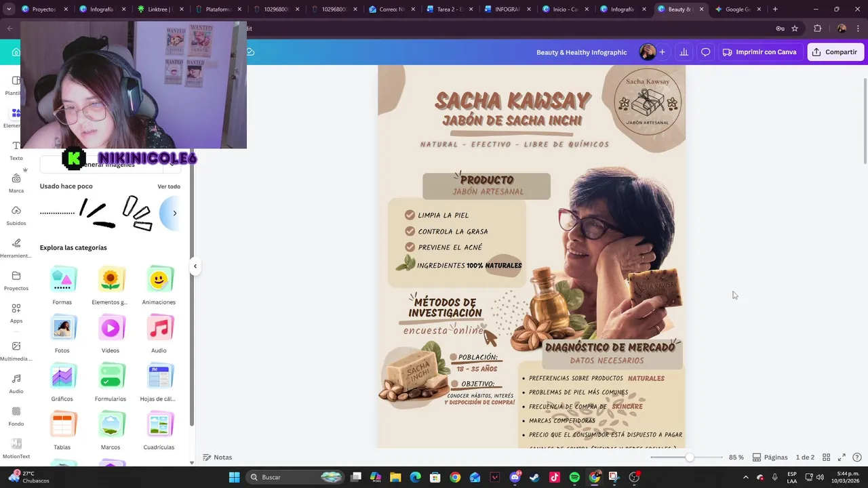Open Steam from the taskbar
The height and width of the screenshot is (488, 868).
(x=535, y=477)
